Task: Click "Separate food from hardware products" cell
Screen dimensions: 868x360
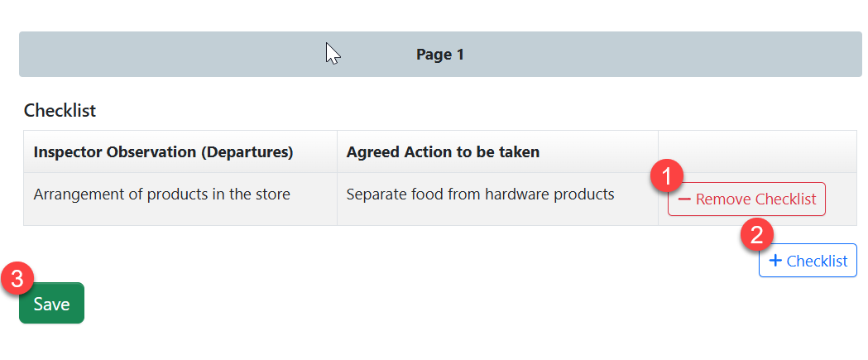Action: coord(480,195)
